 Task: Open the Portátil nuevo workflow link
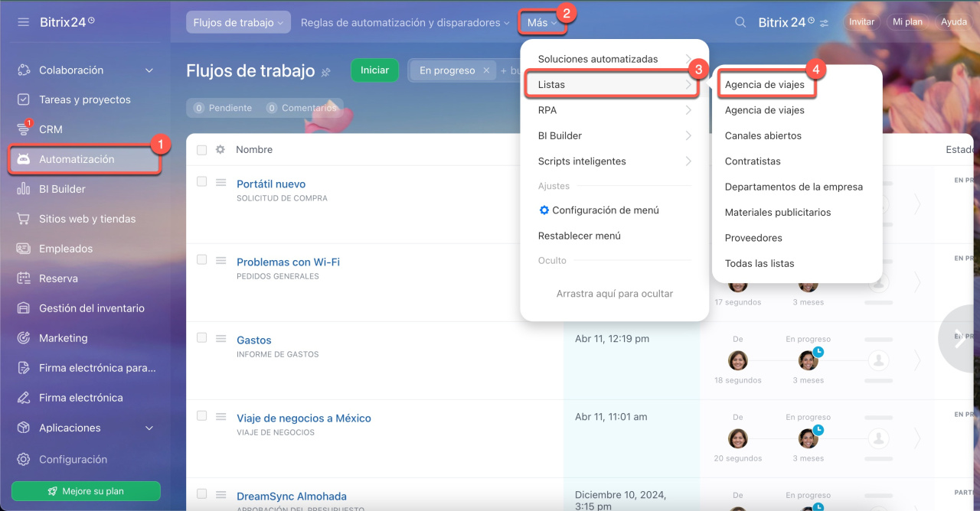point(271,184)
